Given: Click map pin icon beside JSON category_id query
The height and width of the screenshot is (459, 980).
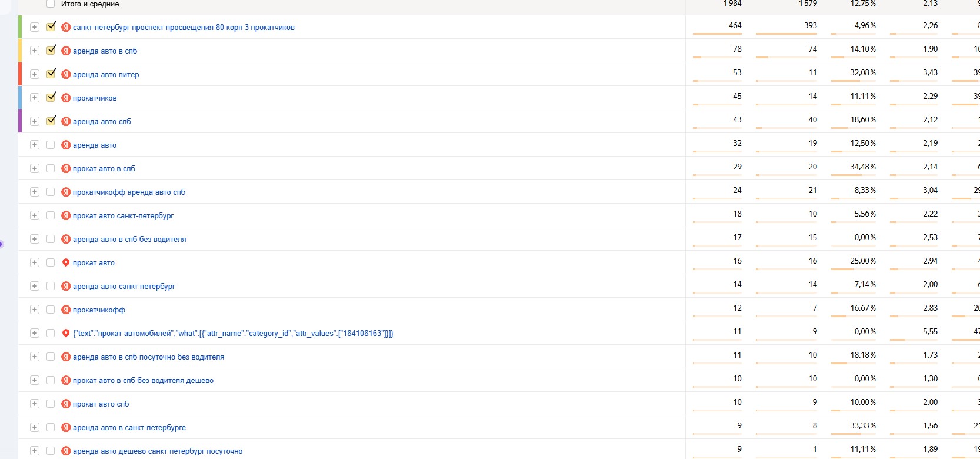Looking at the screenshot, I should [66, 333].
